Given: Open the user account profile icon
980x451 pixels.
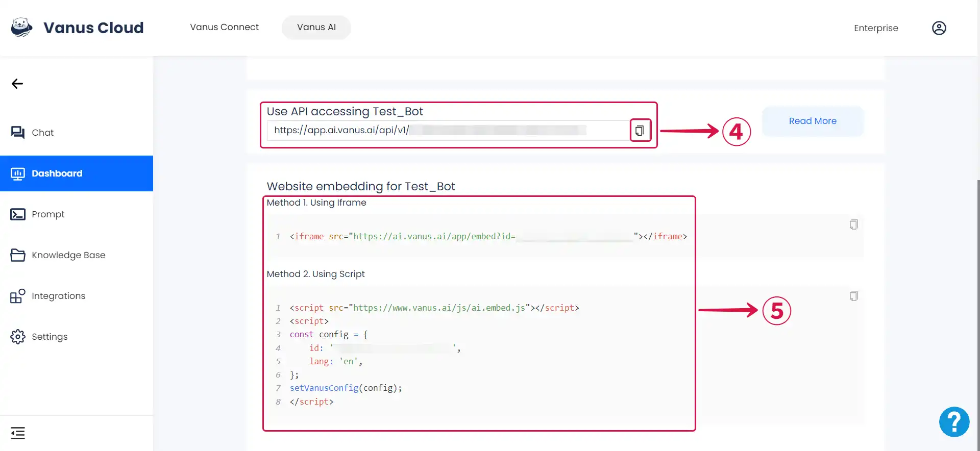Looking at the screenshot, I should tap(939, 28).
